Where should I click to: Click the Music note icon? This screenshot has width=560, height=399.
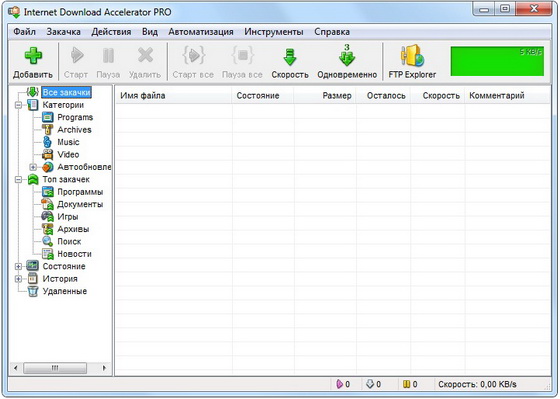coord(47,142)
